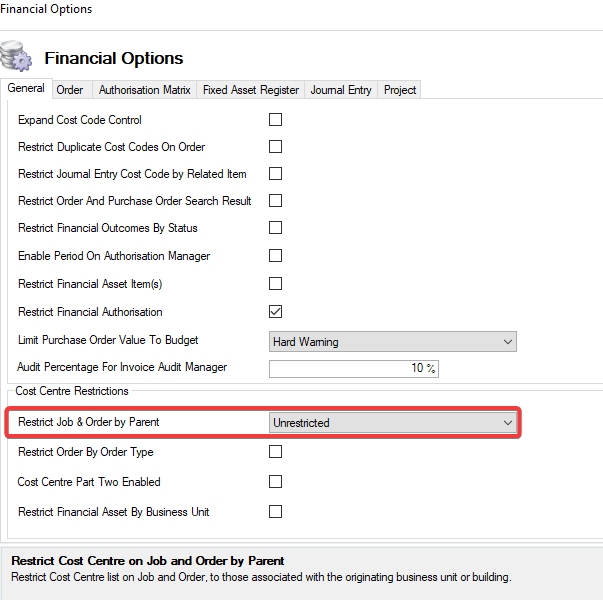Check Cost Centre Part Two Enabled
The image size is (603, 600).
(x=276, y=482)
